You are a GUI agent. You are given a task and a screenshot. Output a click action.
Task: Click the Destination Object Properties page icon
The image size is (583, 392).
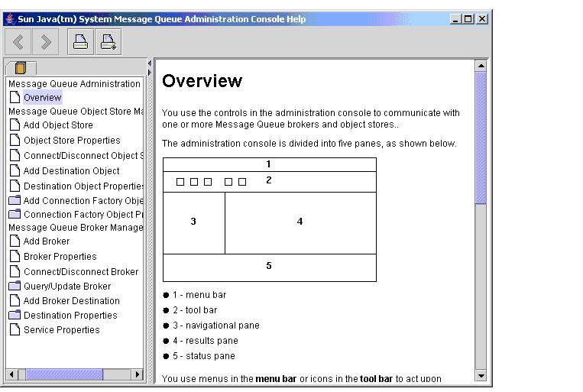[x=15, y=186]
